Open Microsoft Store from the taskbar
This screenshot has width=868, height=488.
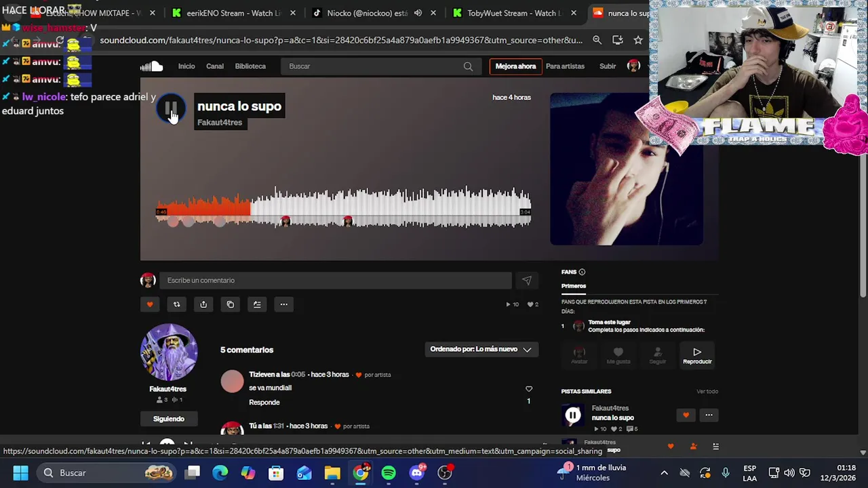[276, 472]
